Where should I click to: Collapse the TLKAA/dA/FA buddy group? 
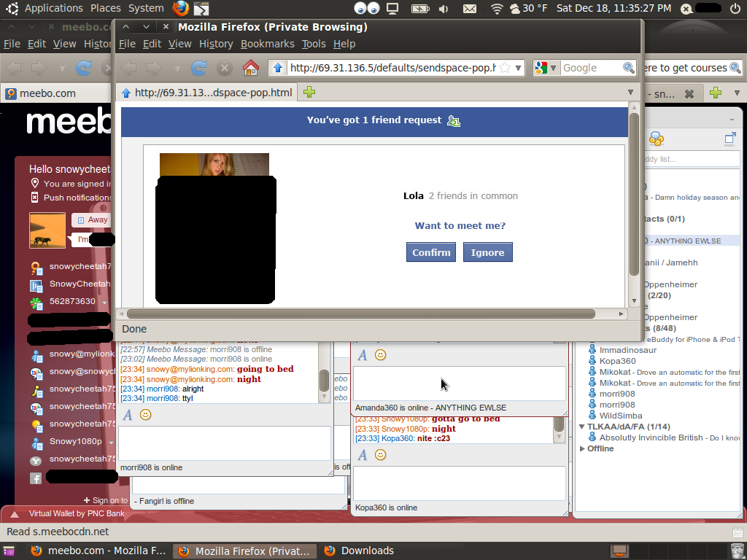(x=582, y=427)
